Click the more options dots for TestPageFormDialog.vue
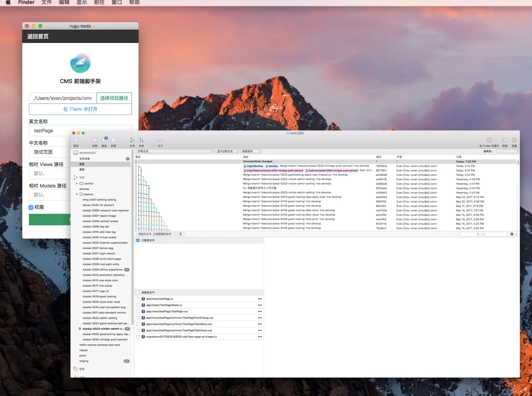This screenshot has width=532, height=396. point(260,318)
